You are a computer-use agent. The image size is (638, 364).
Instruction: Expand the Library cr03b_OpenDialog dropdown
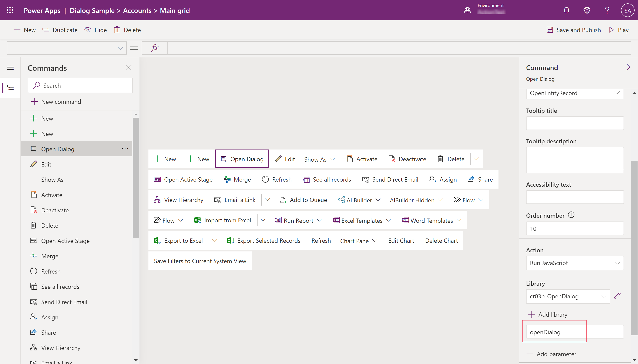(604, 296)
